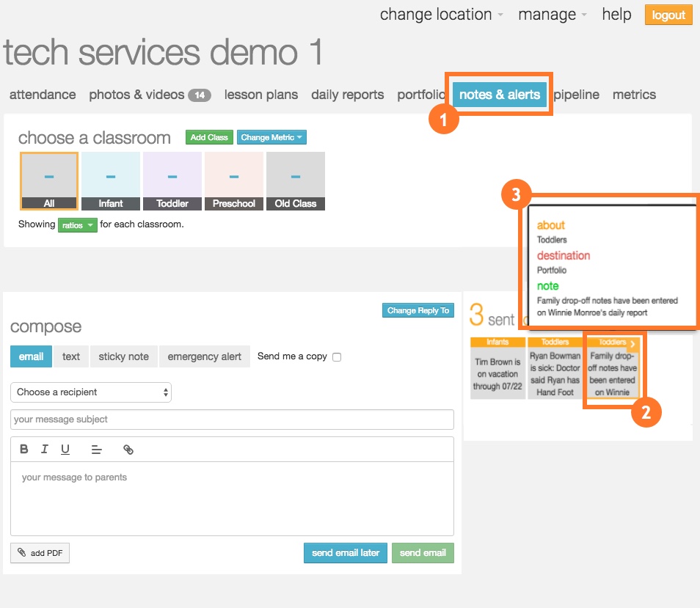700x608 pixels.
Task: Switch compose mode to sticky note
Action: (x=123, y=356)
